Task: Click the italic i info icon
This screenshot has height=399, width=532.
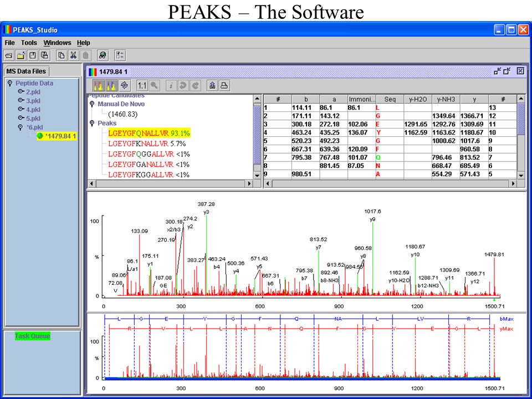Action: pyautogui.click(x=171, y=85)
